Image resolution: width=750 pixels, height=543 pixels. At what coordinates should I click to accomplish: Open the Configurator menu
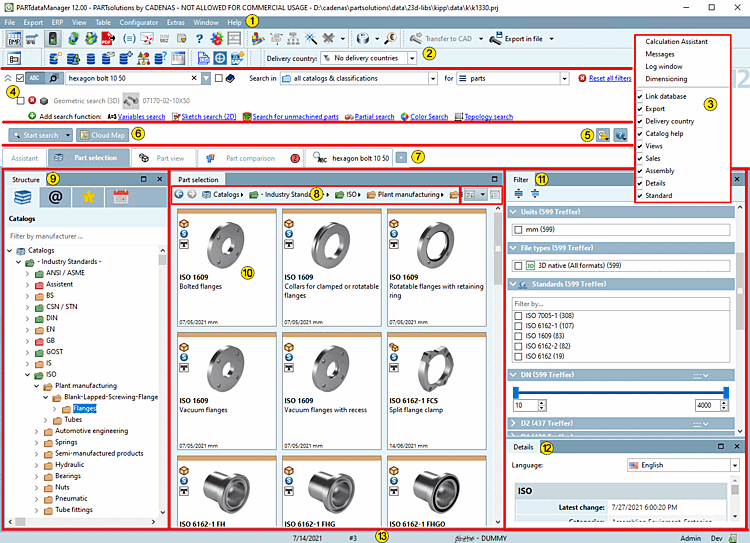[x=139, y=22]
